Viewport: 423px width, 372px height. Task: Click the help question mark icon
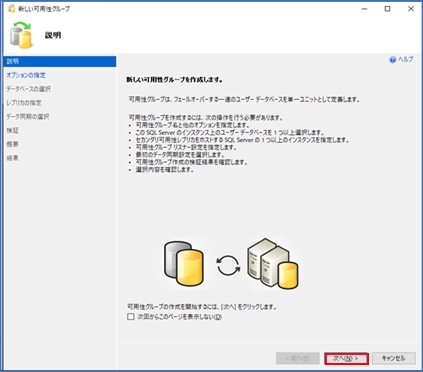[x=392, y=60]
